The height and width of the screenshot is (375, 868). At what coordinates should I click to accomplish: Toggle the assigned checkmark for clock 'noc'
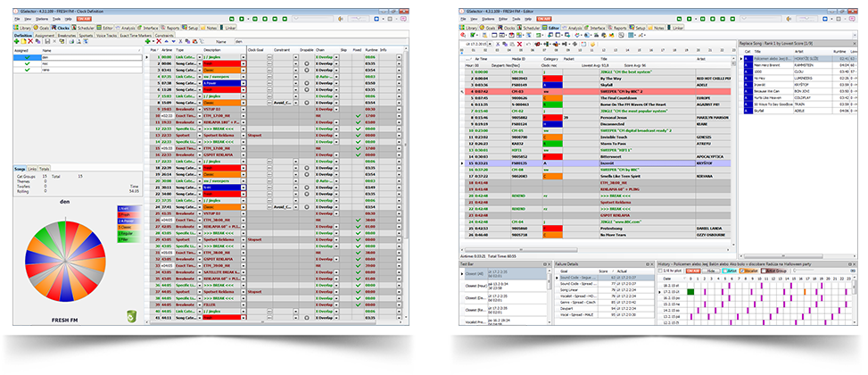27,63
